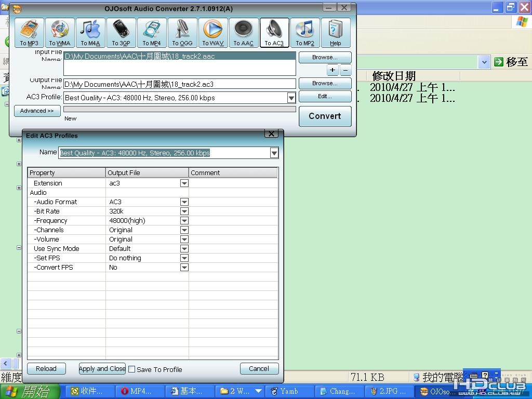Expand the Advanced options
Viewport: 532px width, 399px height.
tap(37, 111)
